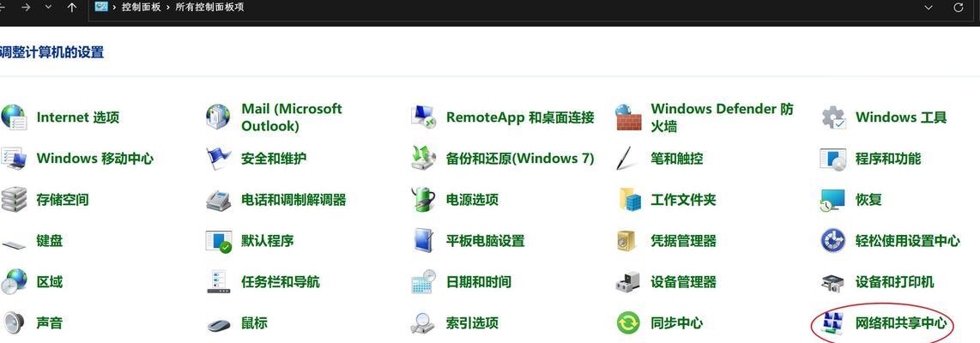Image resolution: width=980 pixels, height=343 pixels.
Task: Open the 恢复 monitor icon
Action: [x=832, y=201]
